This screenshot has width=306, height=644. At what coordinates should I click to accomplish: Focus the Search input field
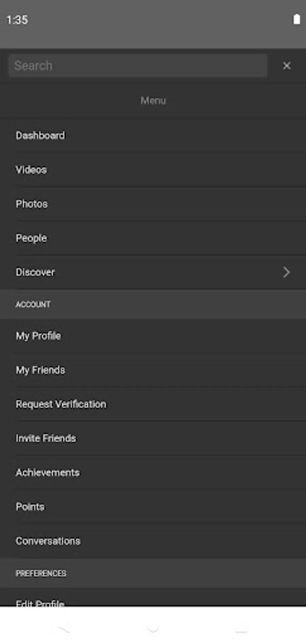pos(138,66)
